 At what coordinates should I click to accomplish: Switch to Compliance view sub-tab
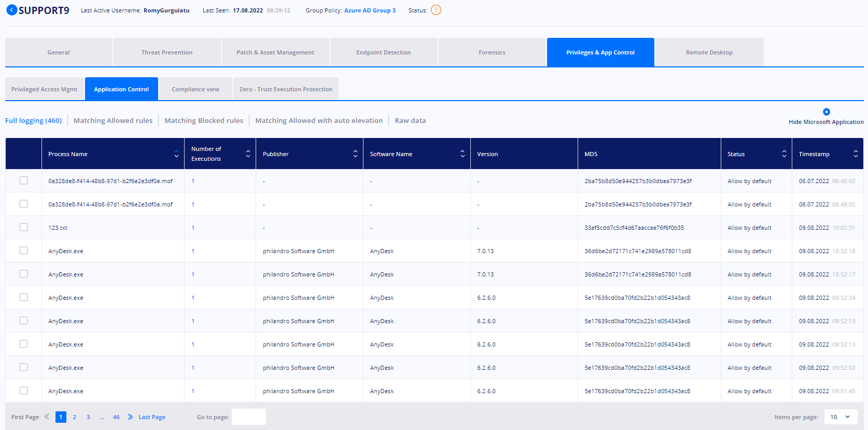[195, 89]
